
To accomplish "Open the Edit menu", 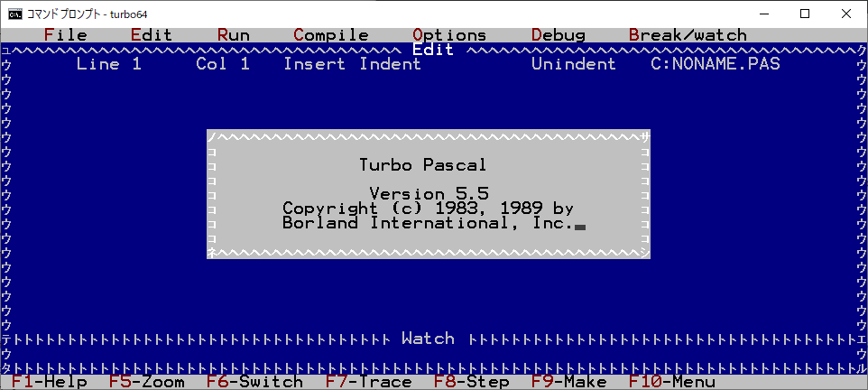I will pos(152,35).
